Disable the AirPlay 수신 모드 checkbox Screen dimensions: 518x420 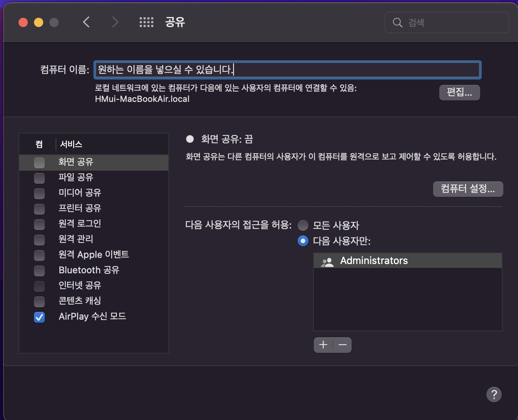click(x=39, y=317)
